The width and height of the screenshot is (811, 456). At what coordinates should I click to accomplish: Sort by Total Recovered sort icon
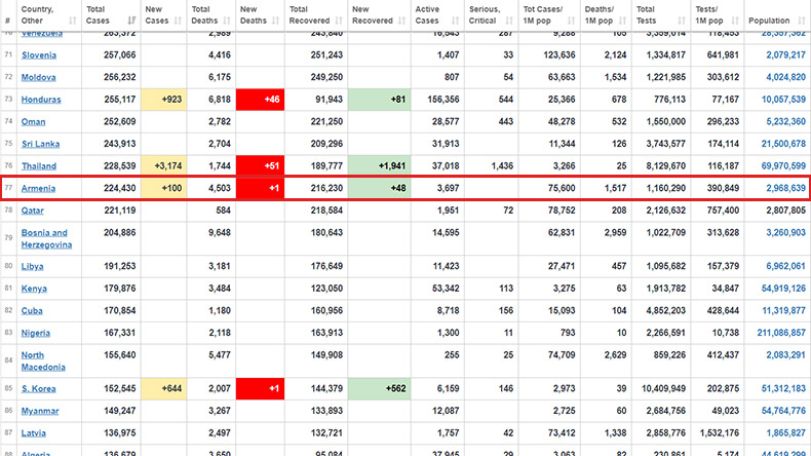[x=339, y=21]
